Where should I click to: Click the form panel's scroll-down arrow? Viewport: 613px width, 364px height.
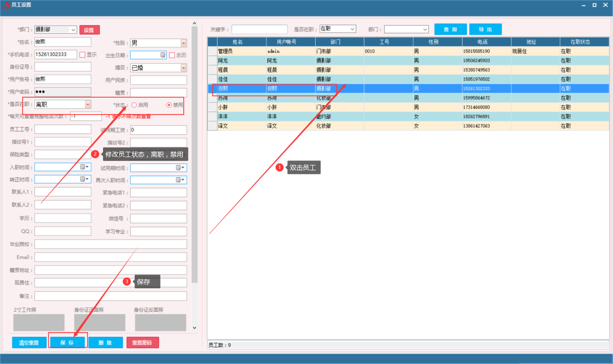click(194, 328)
